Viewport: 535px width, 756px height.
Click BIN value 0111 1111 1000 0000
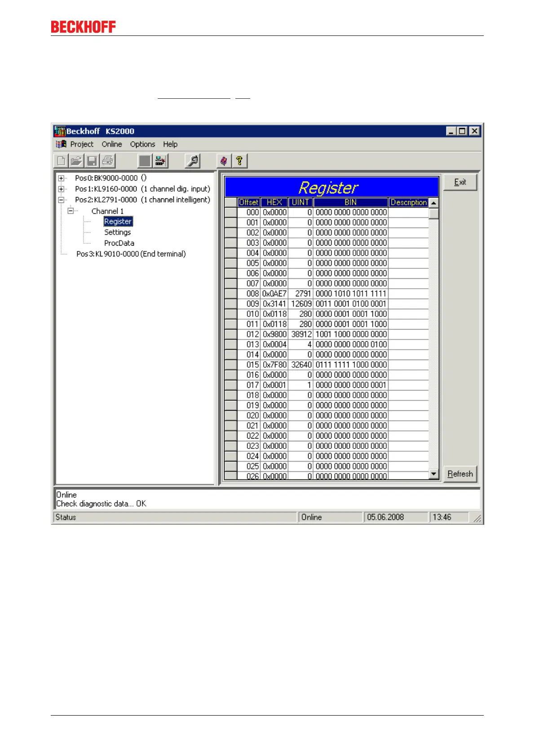(x=351, y=365)
